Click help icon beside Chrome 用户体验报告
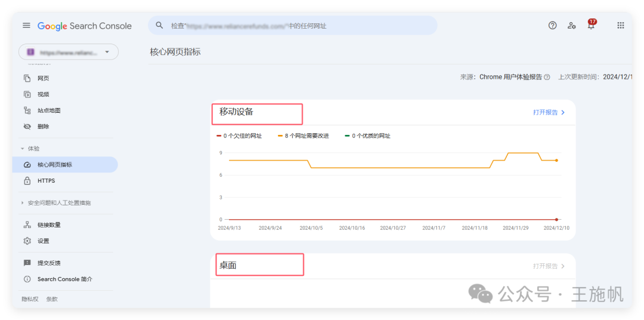The height and width of the screenshot is (320, 644). [547, 77]
